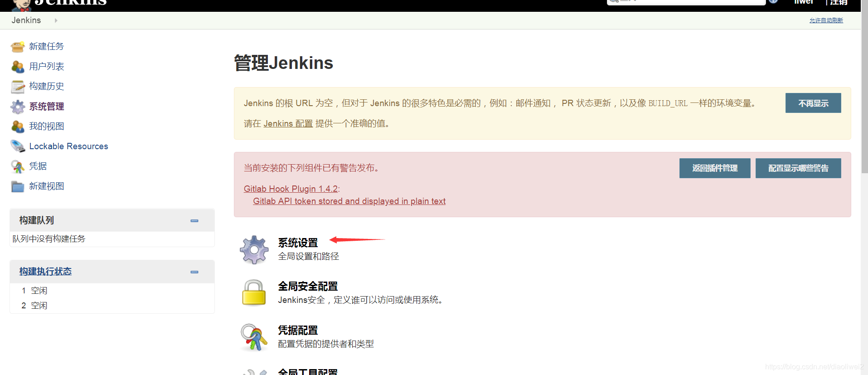The height and width of the screenshot is (375, 868).
Task: Open 构建历史 in the sidebar
Action: (x=47, y=86)
